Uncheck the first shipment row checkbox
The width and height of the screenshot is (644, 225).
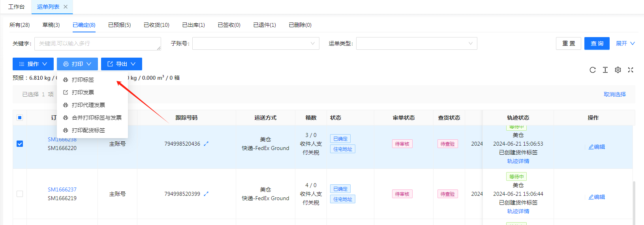coord(20,144)
